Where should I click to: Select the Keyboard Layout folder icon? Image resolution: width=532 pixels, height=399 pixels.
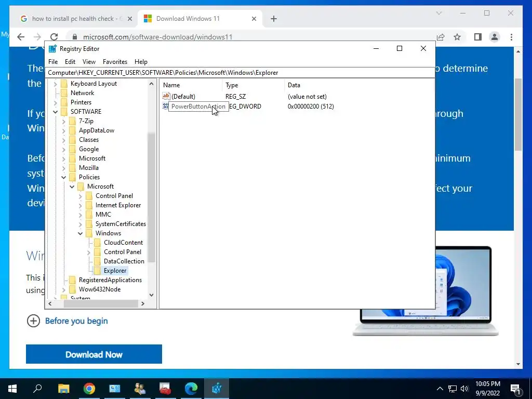[64, 84]
